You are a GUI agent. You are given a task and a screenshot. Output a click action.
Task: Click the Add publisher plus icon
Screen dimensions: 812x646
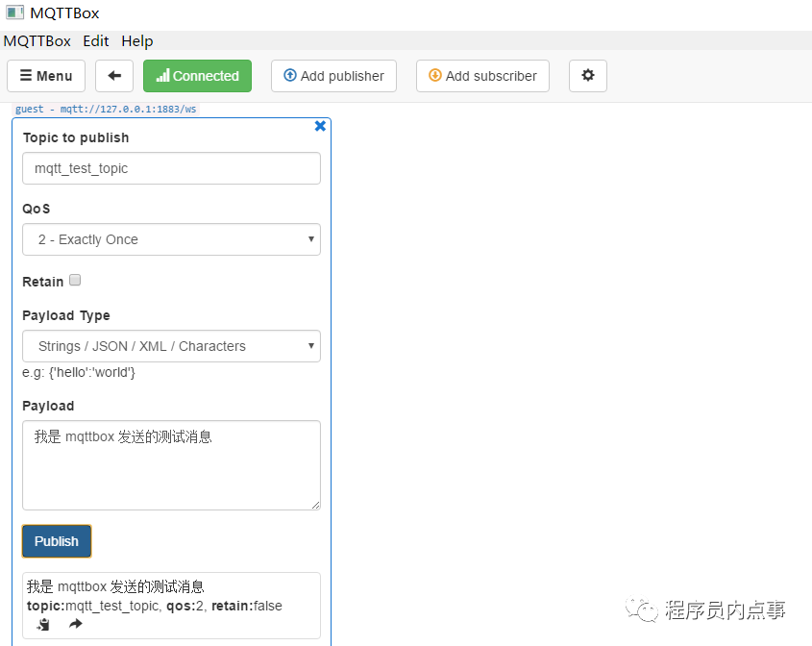tap(289, 74)
